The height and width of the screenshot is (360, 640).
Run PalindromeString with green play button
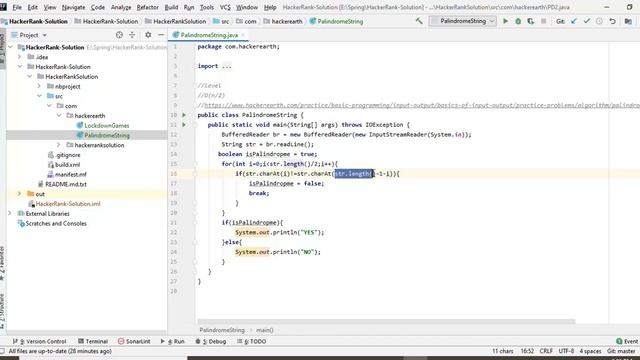505,21
